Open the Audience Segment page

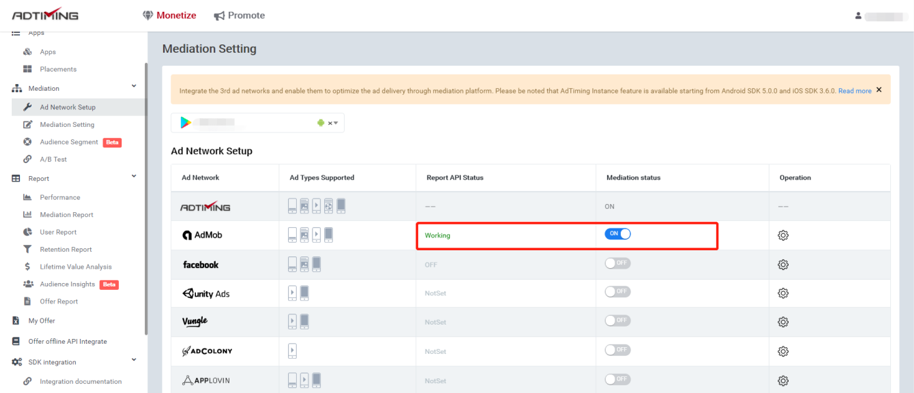click(69, 142)
